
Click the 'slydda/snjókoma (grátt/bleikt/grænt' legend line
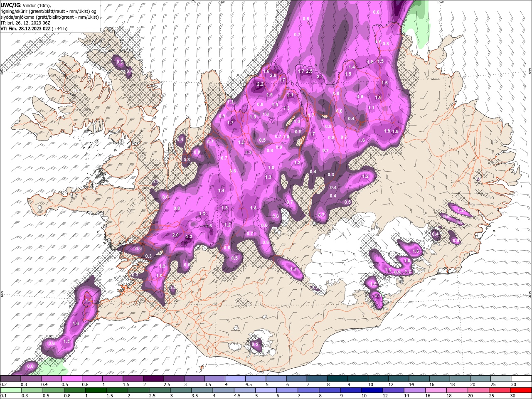(50, 17)
